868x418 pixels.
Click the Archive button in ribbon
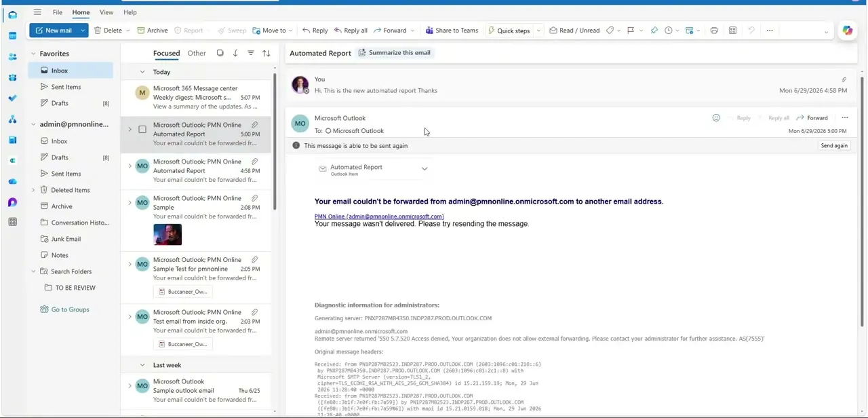(153, 31)
